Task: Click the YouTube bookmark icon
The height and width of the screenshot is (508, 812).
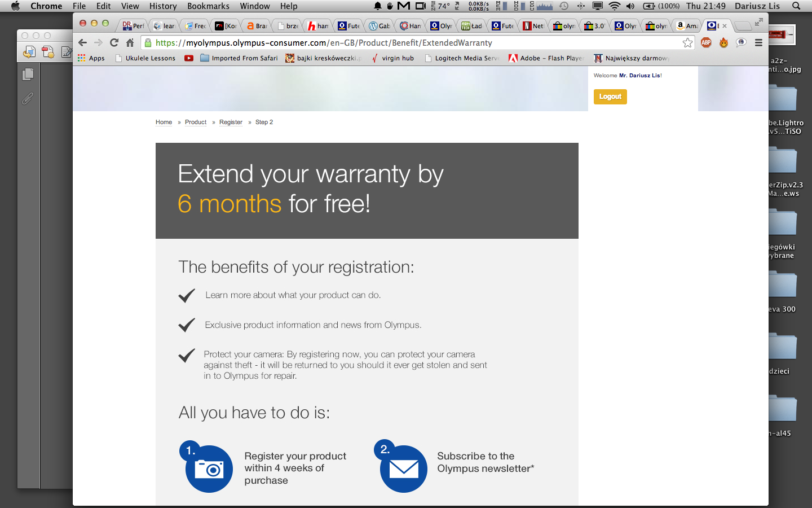Action: [188, 58]
